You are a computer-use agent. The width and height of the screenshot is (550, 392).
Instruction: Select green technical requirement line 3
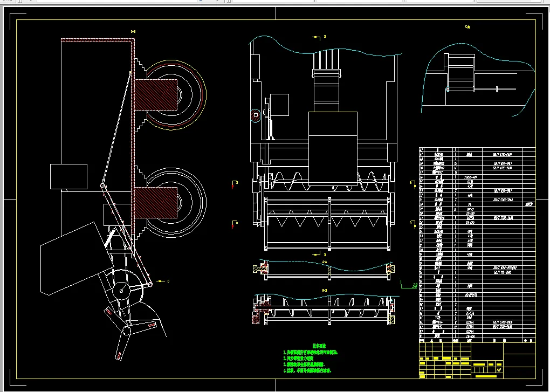[304, 365]
